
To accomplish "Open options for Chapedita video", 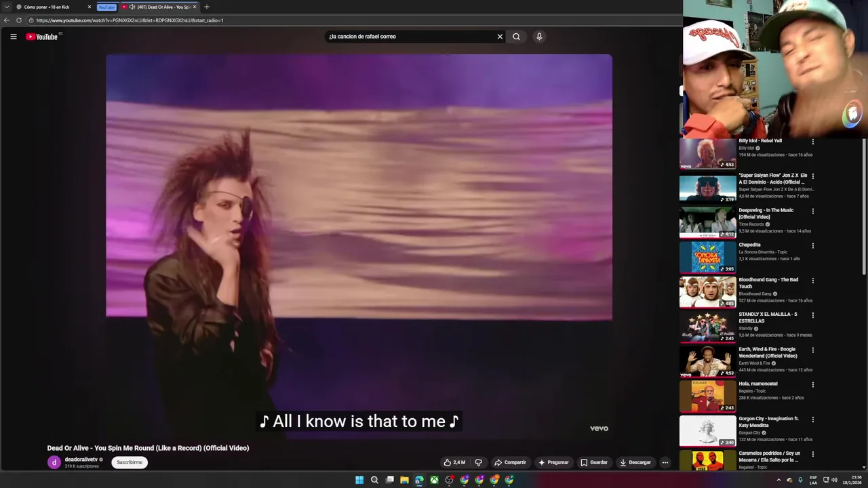I will pos(812,245).
